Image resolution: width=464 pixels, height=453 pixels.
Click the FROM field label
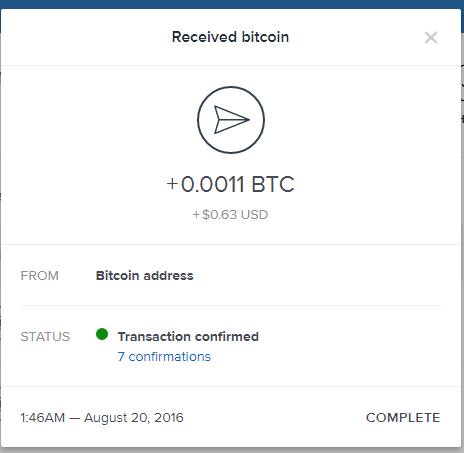pyautogui.click(x=40, y=276)
